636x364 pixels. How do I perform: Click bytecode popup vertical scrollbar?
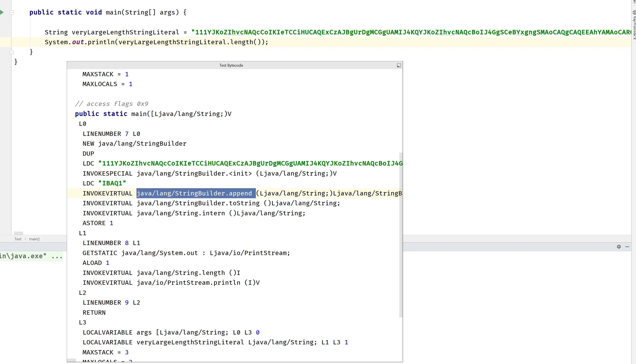tap(401, 235)
